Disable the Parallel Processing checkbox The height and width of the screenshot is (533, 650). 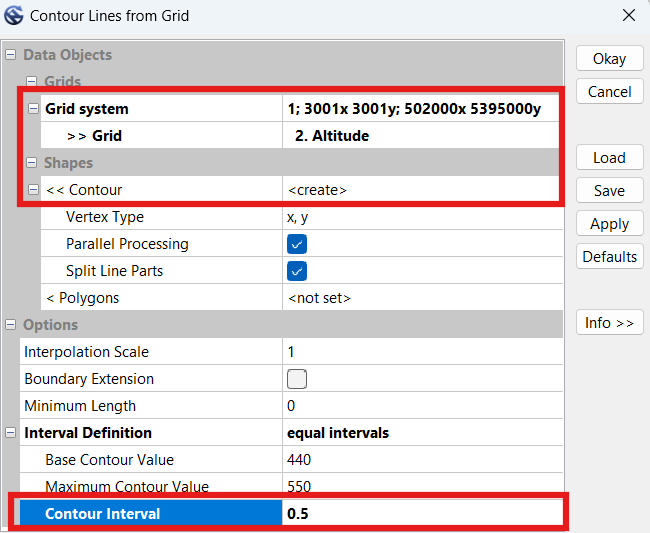297,244
